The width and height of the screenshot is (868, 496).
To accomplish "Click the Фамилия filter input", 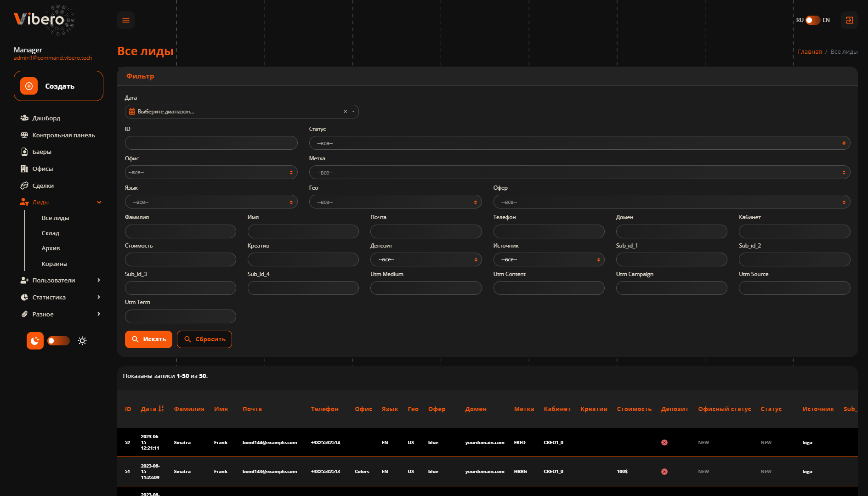I will coord(181,231).
